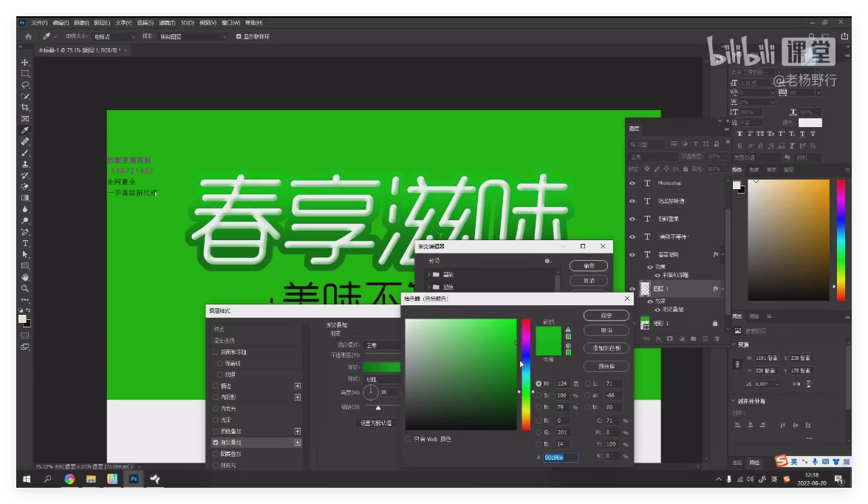Click the Home icon in the options bar
This screenshot has height=504, width=868.
pyautogui.click(x=28, y=36)
